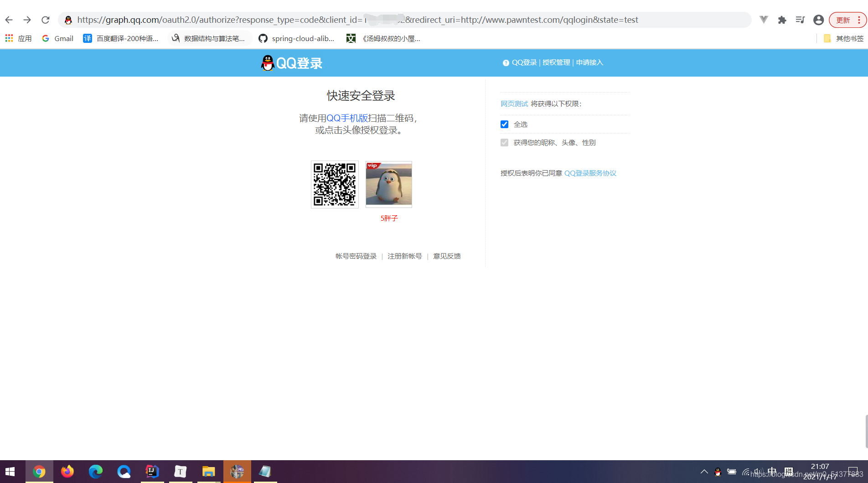Click the 更新 update button
Image resolution: width=868 pixels, height=483 pixels.
843,20
